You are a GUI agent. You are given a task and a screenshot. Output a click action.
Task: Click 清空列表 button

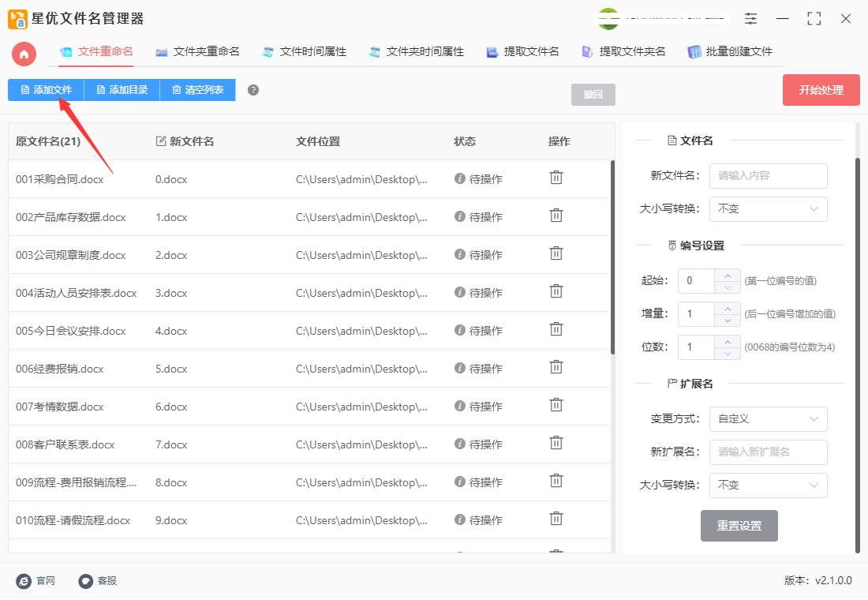tap(197, 90)
